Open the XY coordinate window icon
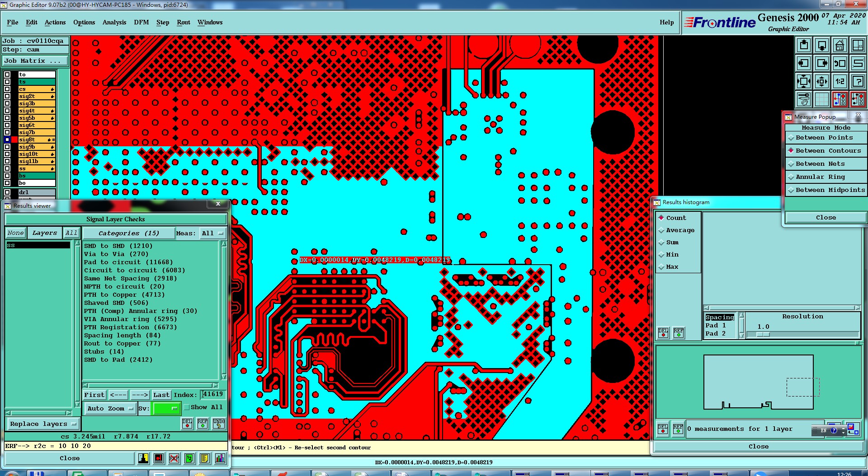 [858, 45]
